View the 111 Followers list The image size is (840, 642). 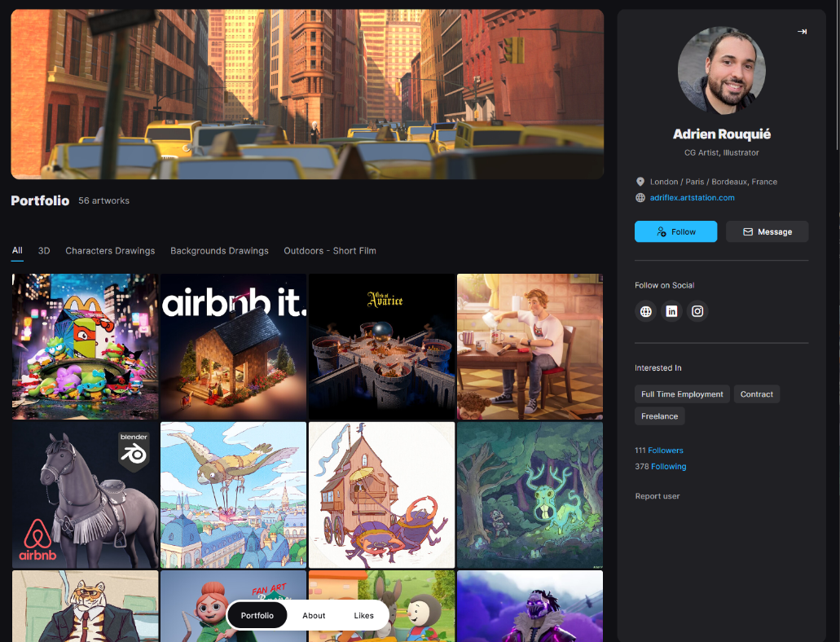pyautogui.click(x=659, y=451)
